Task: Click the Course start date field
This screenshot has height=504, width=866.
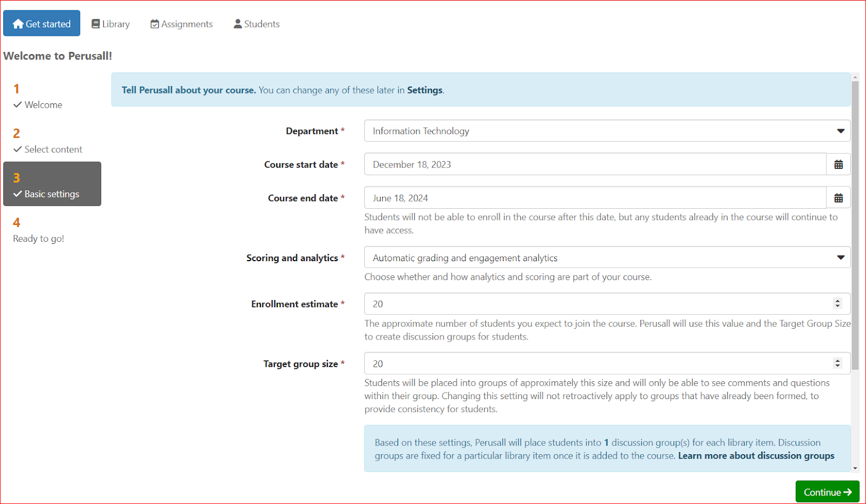Action: tap(595, 164)
